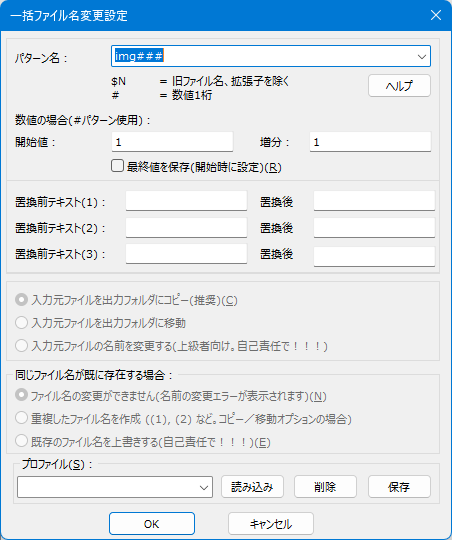Viewport: 452px width, 540px height.
Task: Click the 削除 profile button
Action: click(325, 487)
